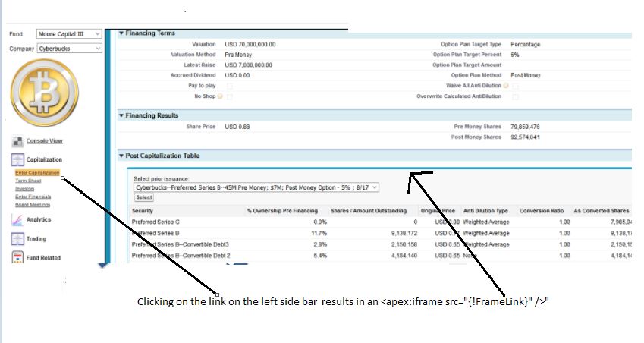Click the Preferred Series B–Convertible Debt 2 row name
Image resolution: width=644 pixels, height=343 pixels.
(x=181, y=256)
